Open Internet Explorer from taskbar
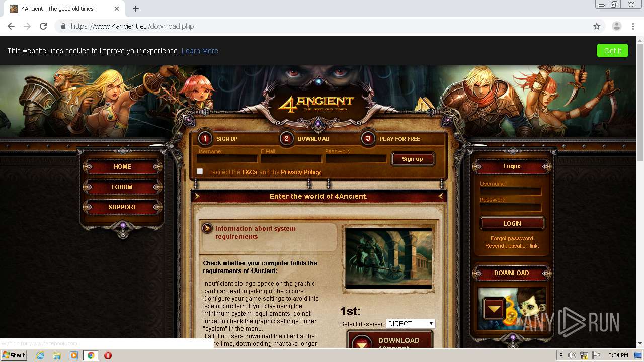Viewport: 644px width, 362px height. (40, 355)
